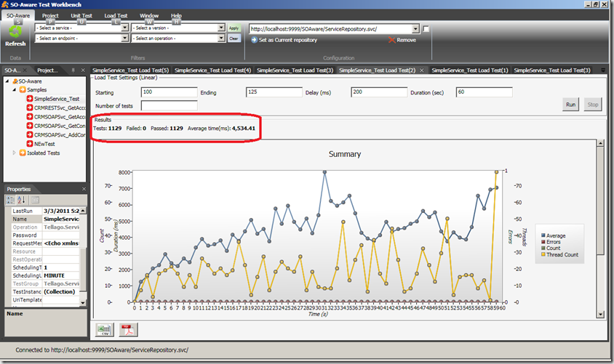Collapse the SO-Aware tree node
Viewport: 614px width, 364px height.
point(7,81)
